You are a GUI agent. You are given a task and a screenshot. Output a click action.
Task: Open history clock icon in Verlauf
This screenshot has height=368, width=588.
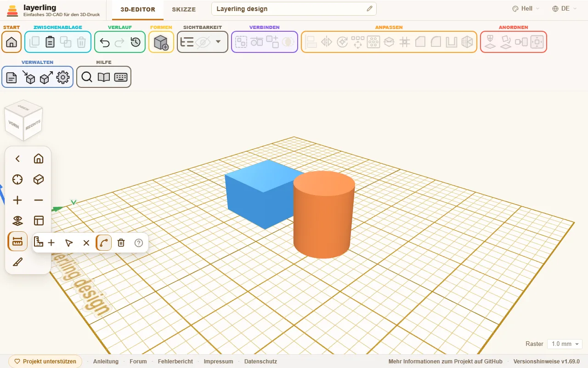click(136, 42)
